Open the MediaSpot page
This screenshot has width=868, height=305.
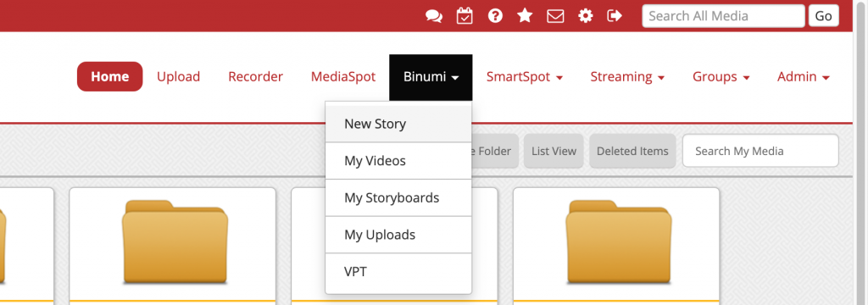coord(343,76)
